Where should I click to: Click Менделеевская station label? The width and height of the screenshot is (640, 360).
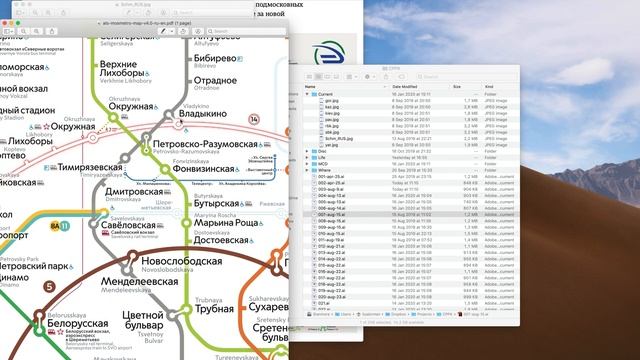140,282
